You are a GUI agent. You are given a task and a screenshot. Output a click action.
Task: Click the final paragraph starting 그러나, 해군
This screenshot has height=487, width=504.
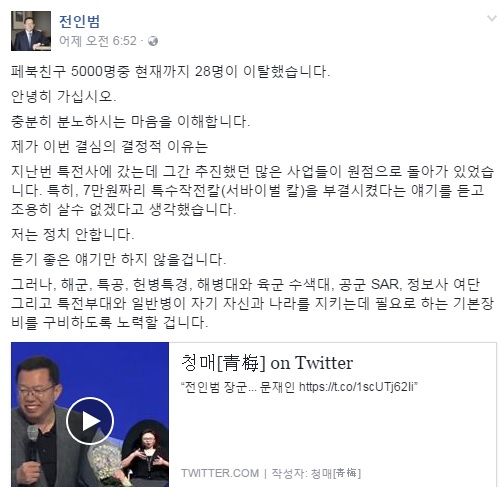coord(252,303)
